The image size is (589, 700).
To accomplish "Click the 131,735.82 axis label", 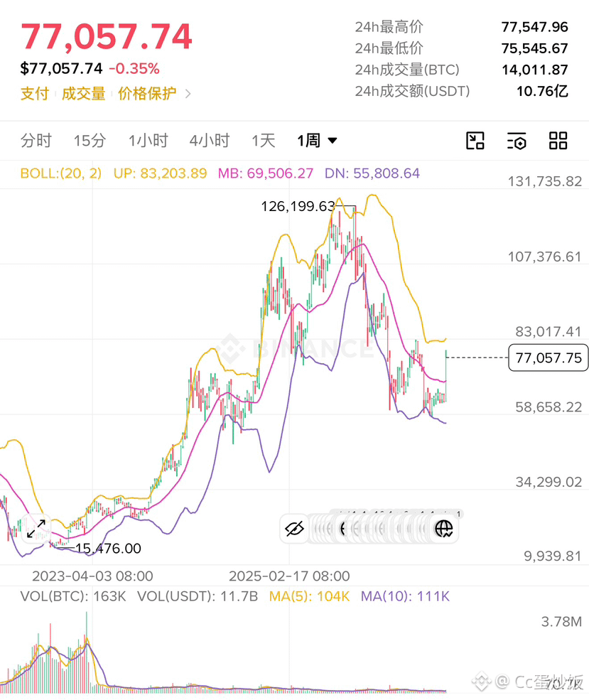I will point(545,182).
